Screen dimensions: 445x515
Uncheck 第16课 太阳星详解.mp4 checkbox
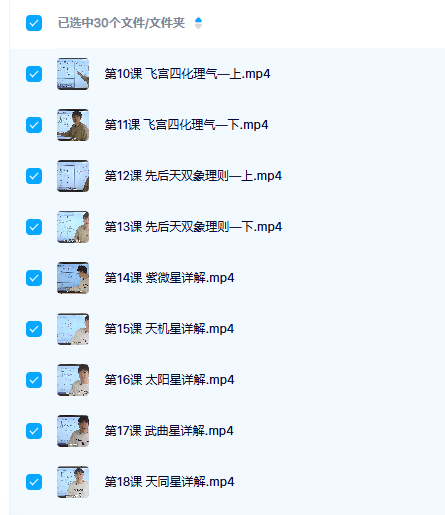pyautogui.click(x=34, y=380)
